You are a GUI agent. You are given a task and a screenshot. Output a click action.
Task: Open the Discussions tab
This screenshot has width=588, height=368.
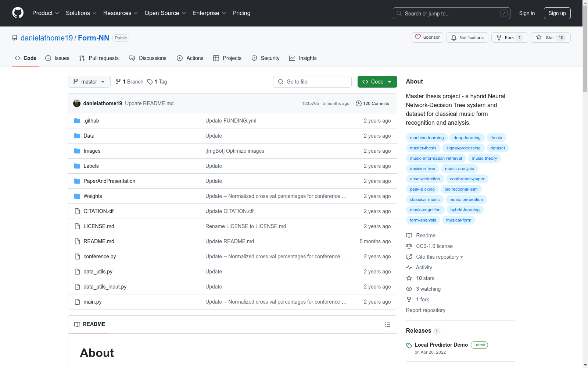tap(148, 58)
